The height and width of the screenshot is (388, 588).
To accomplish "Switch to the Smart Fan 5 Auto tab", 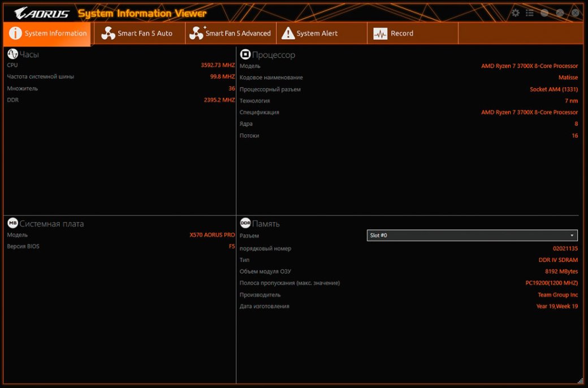I will [x=139, y=33].
